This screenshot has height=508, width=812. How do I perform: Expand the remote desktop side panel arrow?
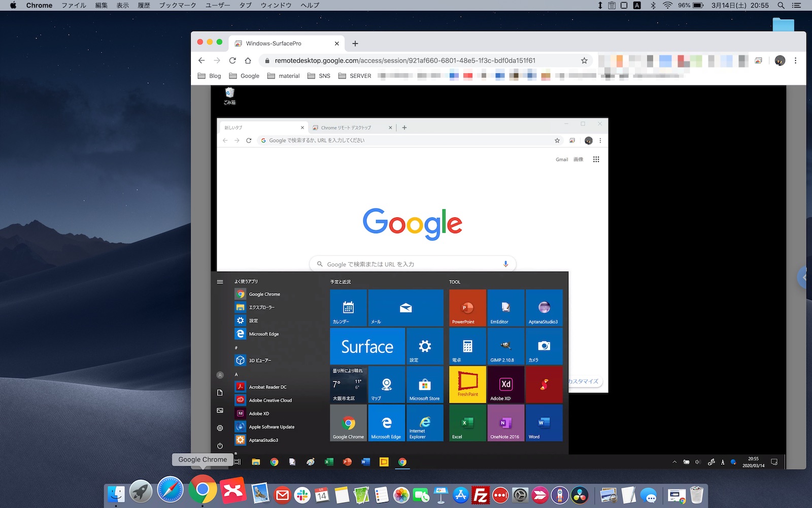click(x=803, y=277)
